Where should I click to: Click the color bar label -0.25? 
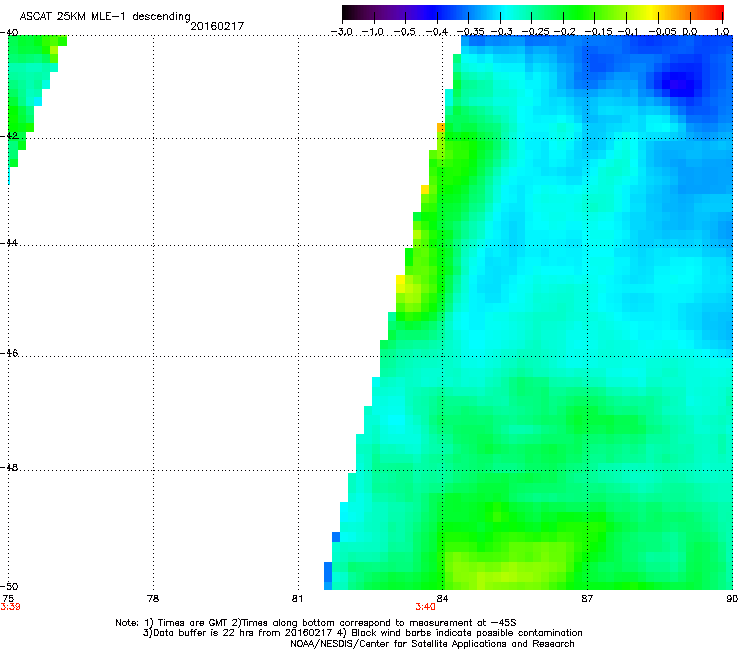tap(536, 32)
